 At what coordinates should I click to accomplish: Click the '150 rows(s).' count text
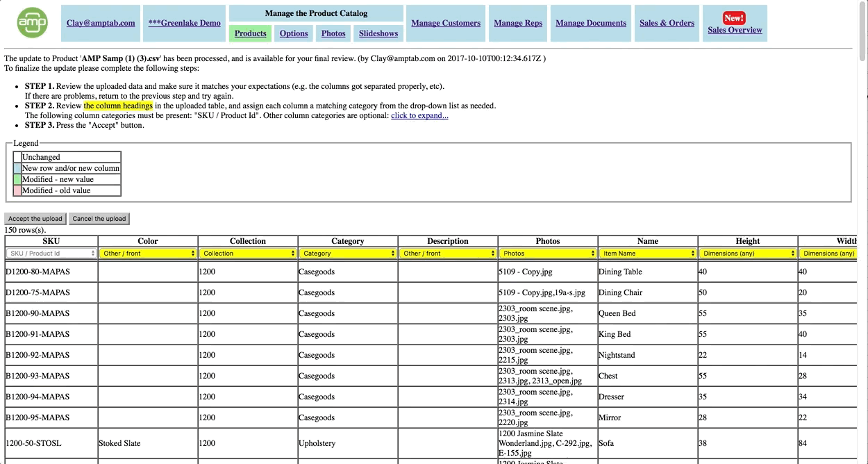[25, 230]
